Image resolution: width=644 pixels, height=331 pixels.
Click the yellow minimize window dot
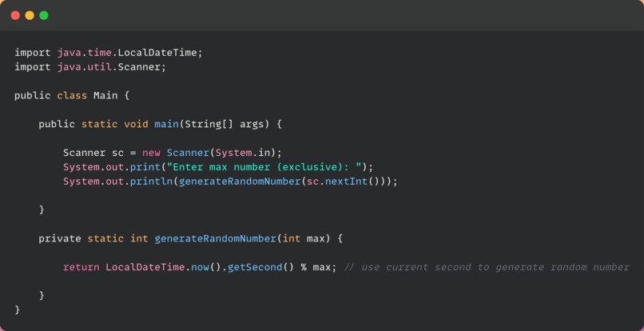[30, 16]
